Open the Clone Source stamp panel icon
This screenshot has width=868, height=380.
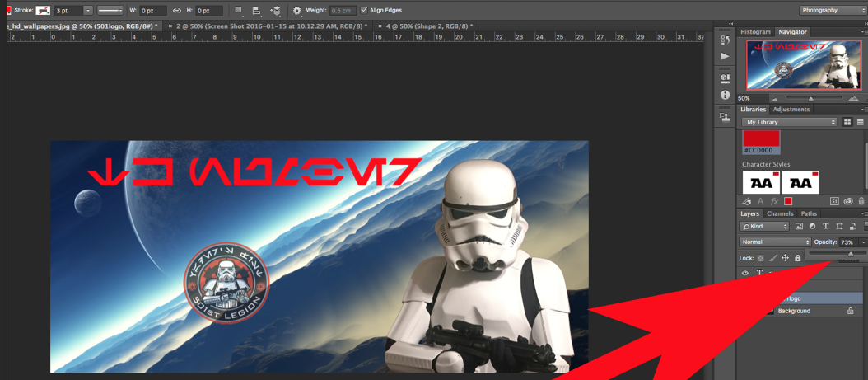(725, 116)
